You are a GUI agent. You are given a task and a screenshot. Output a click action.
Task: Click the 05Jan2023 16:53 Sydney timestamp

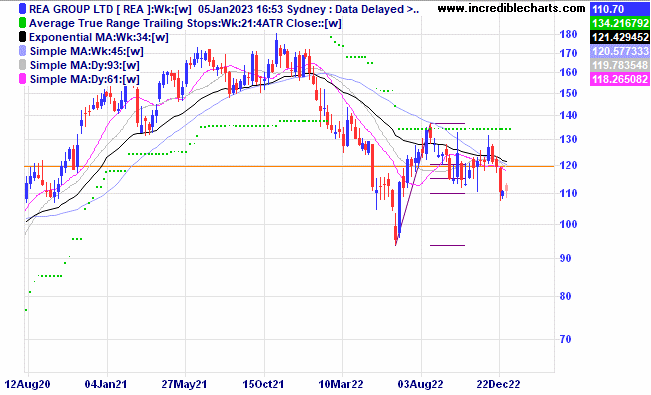click(266, 9)
